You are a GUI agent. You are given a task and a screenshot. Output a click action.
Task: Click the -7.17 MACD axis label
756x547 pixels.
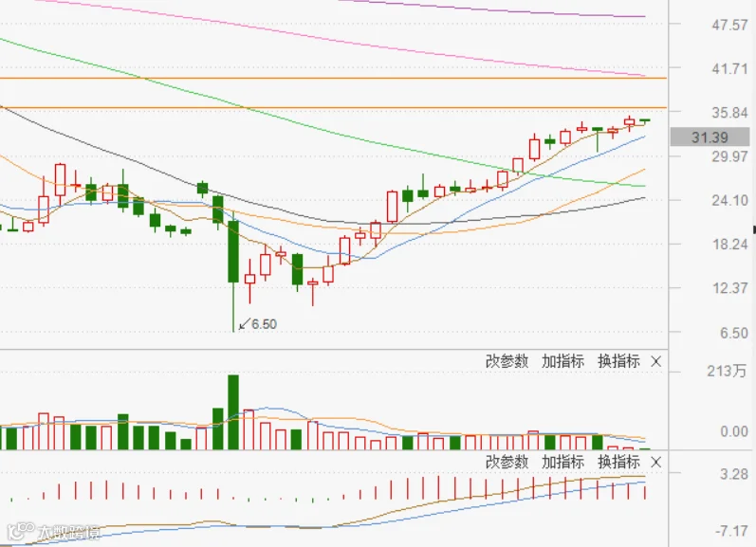pos(731,531)
